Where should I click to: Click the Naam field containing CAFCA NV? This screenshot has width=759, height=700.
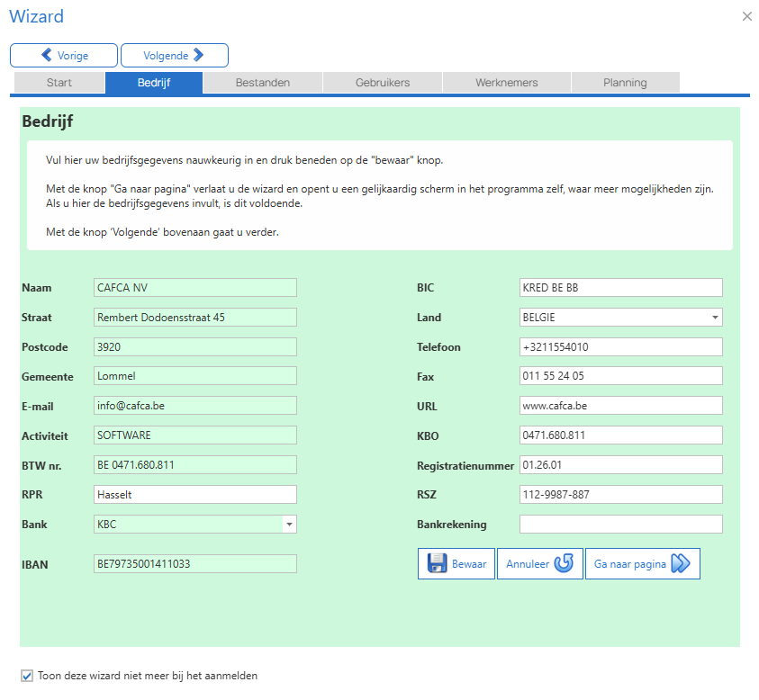(195, 288)
